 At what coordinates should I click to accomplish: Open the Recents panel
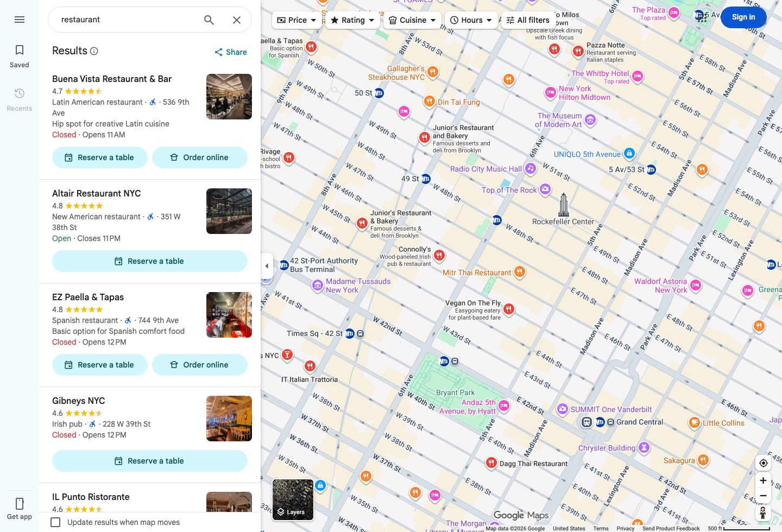(20, 100)
